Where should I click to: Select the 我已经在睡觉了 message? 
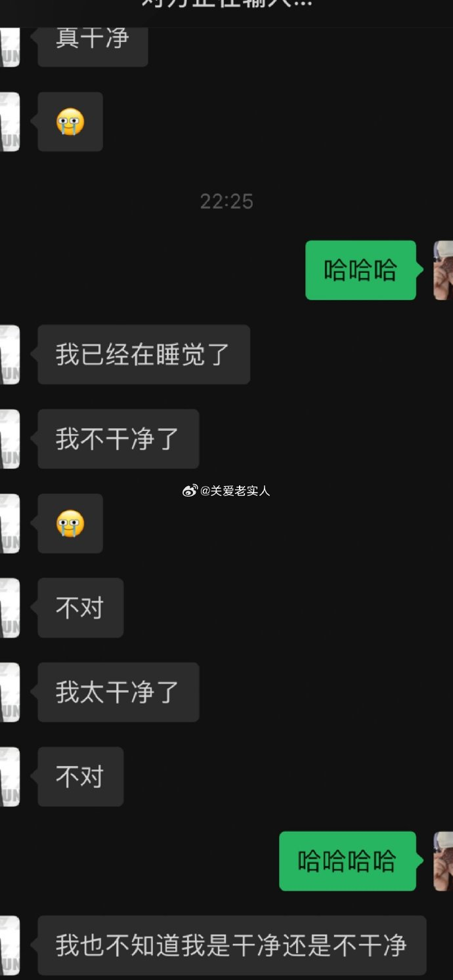click(144, 354)
